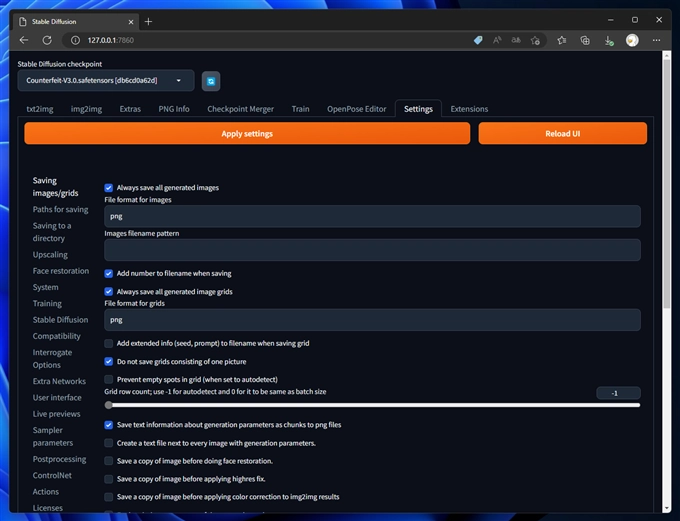Check Save a copy before applying highres fix
680x521 pixels.
pos(108,479)
